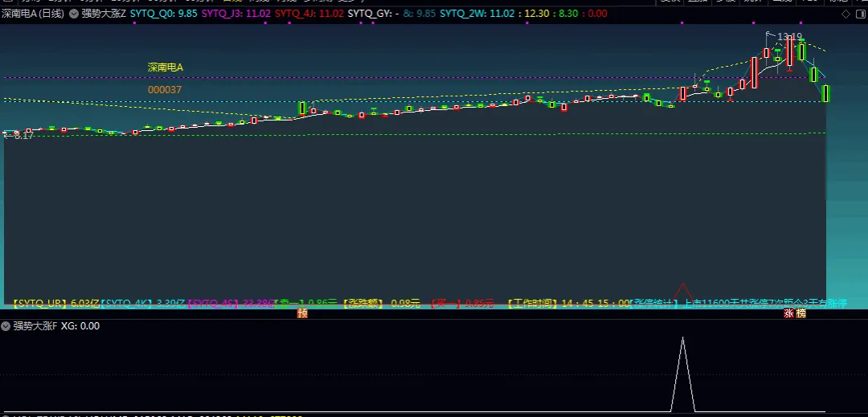This screenshot has height=417, width=868.
Task: Click the 【工作时间】14:45 readout
Action: (568, 303)
